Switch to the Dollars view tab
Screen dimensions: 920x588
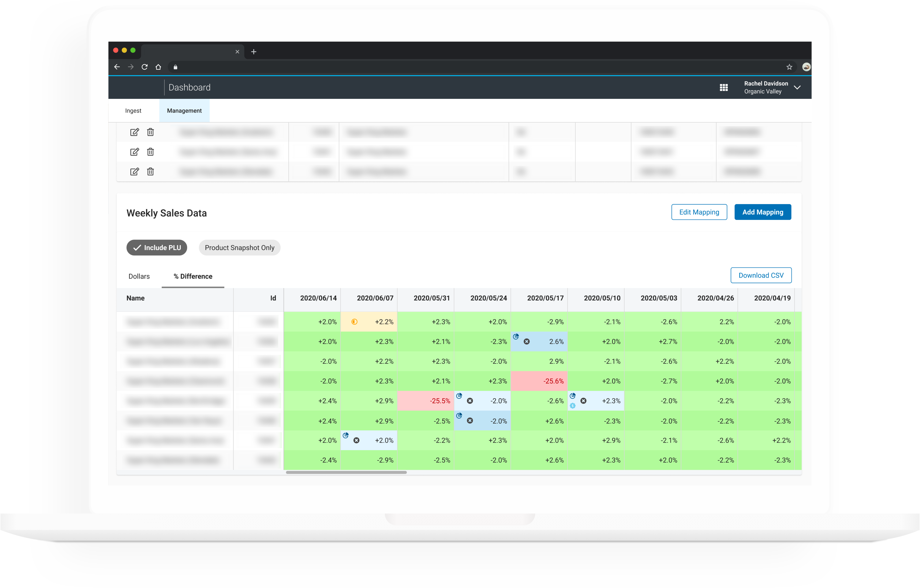coord(139,276)
